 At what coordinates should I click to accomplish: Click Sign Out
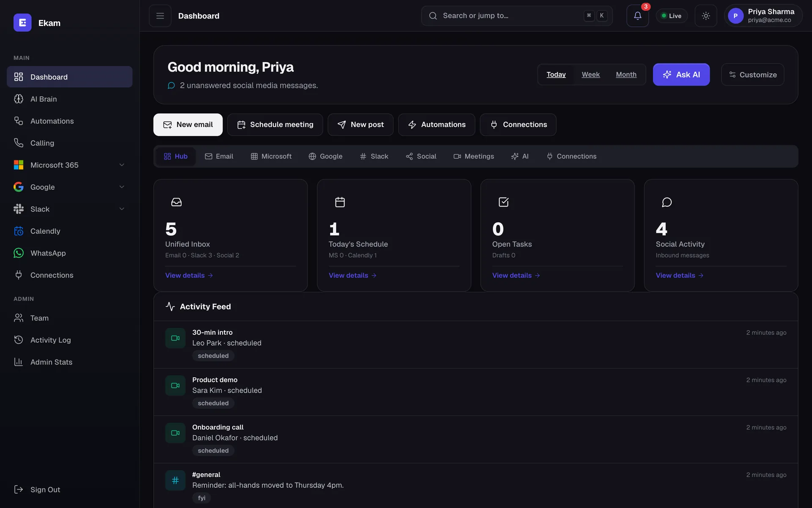coord(69,489)
